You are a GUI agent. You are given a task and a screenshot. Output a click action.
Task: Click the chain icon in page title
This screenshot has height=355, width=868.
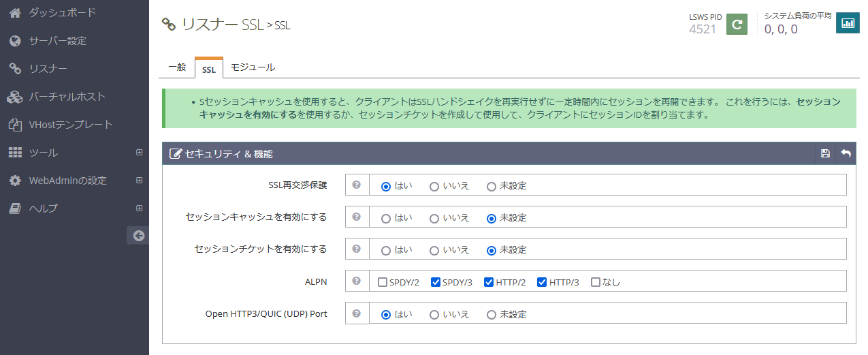click(168, 25)
